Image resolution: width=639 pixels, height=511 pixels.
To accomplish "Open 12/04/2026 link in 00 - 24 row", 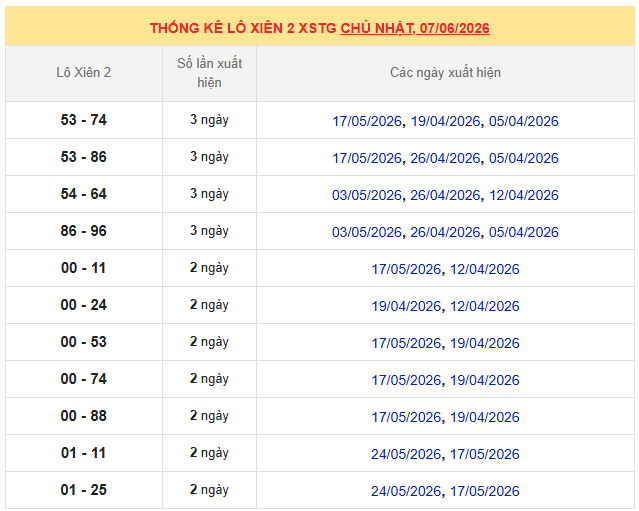I will coord(485,306).
